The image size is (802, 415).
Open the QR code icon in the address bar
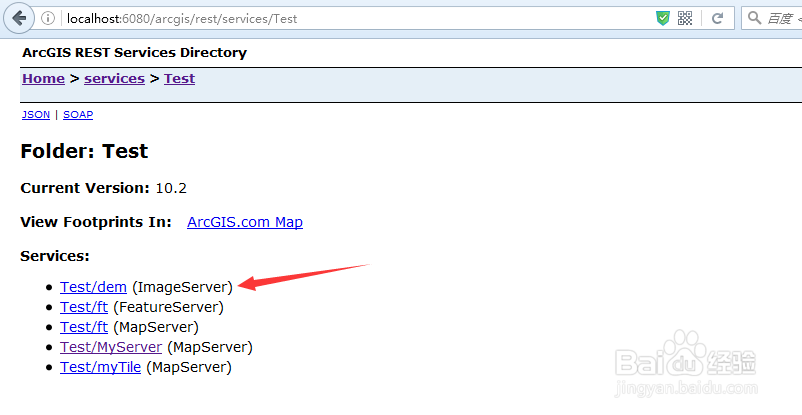click(x=685, y=18)
